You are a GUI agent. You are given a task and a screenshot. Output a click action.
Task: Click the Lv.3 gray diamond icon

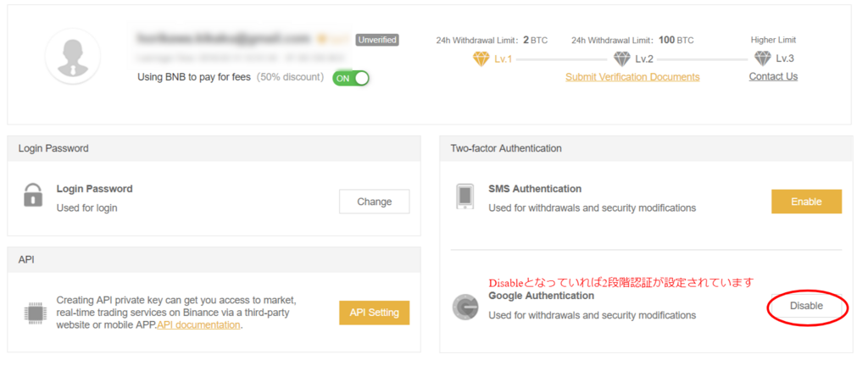pyautogui.click(x=763, y=58)
